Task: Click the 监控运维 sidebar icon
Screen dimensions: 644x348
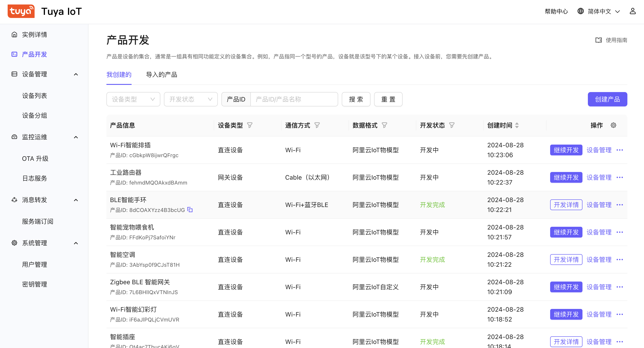Action: click(x=15, y=137)
